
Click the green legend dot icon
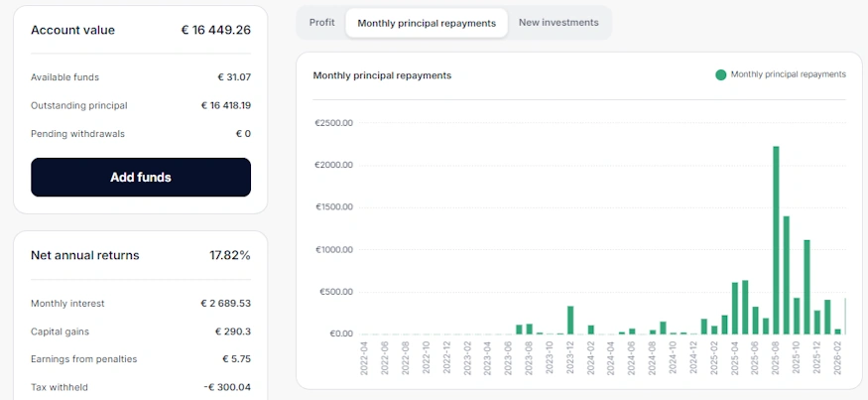click(720, 74)
